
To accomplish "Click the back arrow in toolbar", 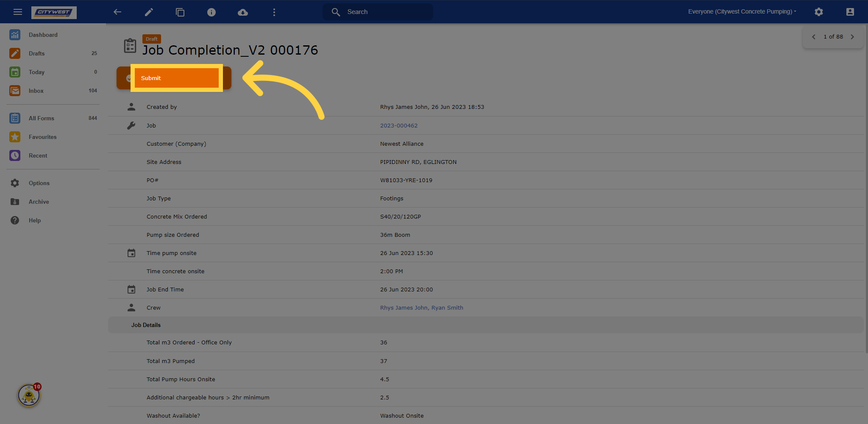I will [117, 12].
